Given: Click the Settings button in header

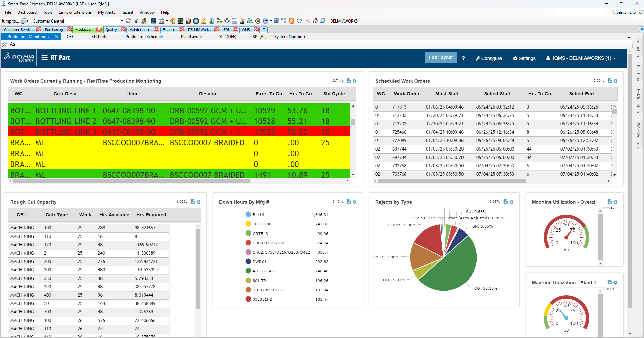Looking at the screenshot, I should pyautogui.click(x=524, y=58).
